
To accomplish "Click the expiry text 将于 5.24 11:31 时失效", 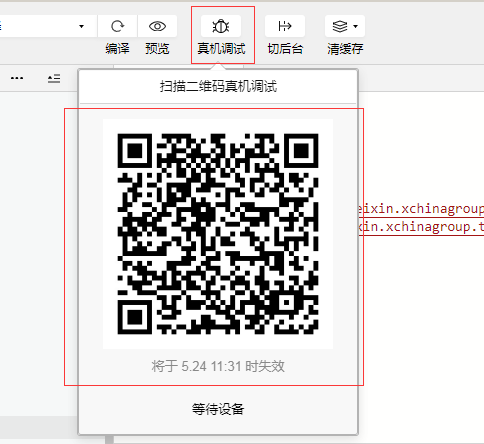I will (218, 366).
